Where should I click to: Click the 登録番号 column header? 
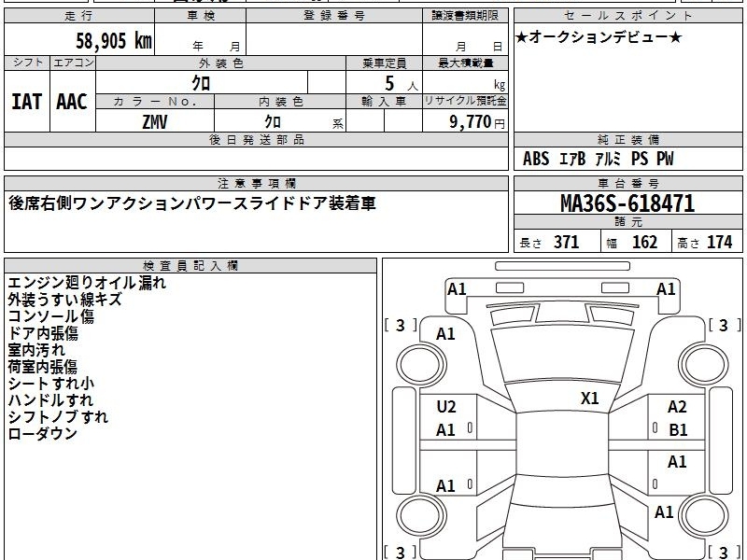click(334, 16)
